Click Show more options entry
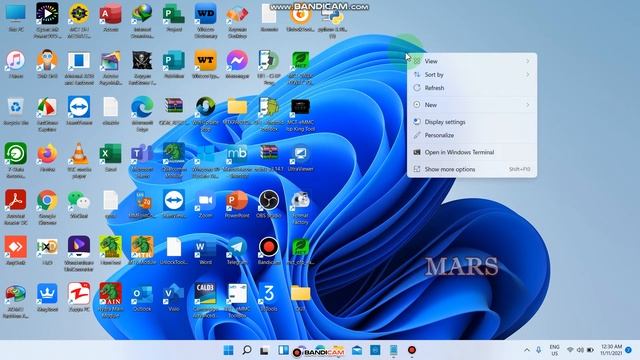Screen dimensions: 640x360 pyautogui.click(x=472, y=169)
